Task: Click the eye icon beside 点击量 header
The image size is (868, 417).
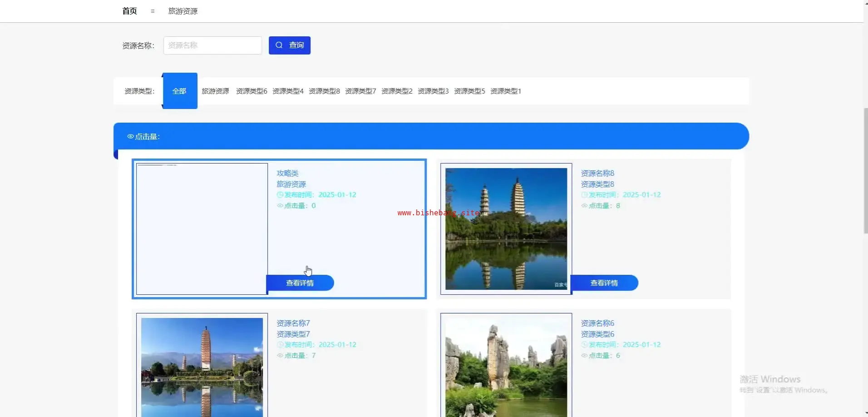Action: (130, 136)
